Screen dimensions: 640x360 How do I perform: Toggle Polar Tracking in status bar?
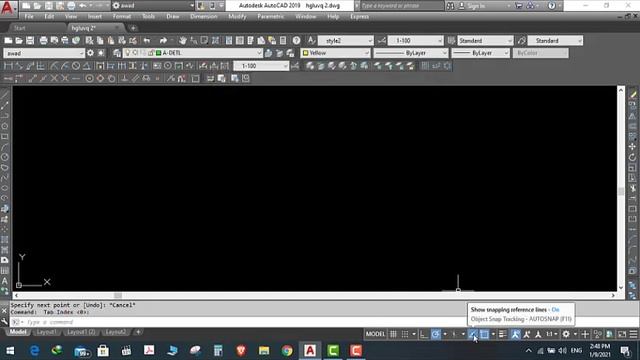click(x=436, y=334)
